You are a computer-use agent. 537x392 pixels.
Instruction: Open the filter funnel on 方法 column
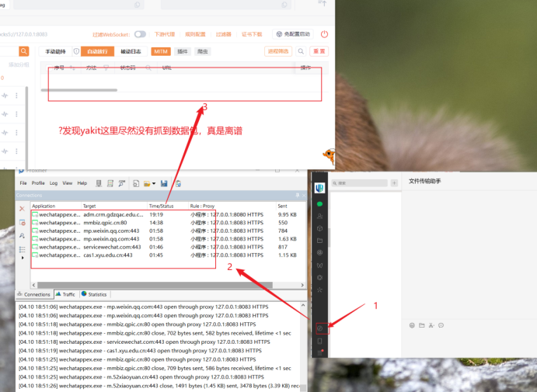click(106, 68)
